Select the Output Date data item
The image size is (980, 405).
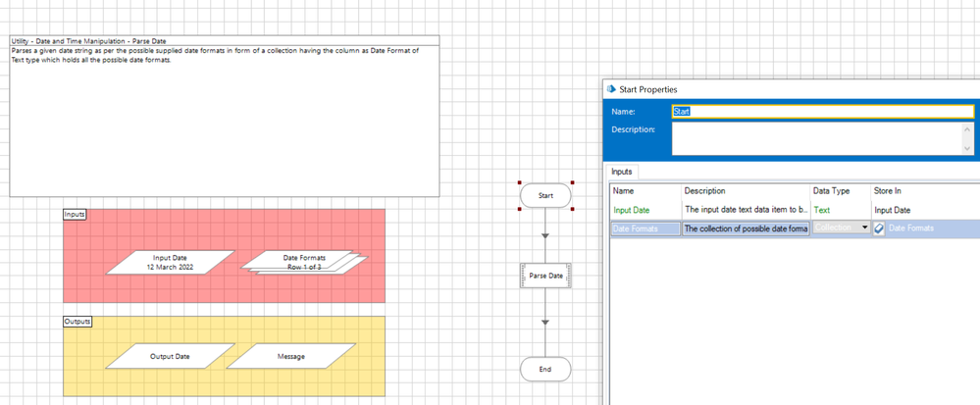coord(170,356)
